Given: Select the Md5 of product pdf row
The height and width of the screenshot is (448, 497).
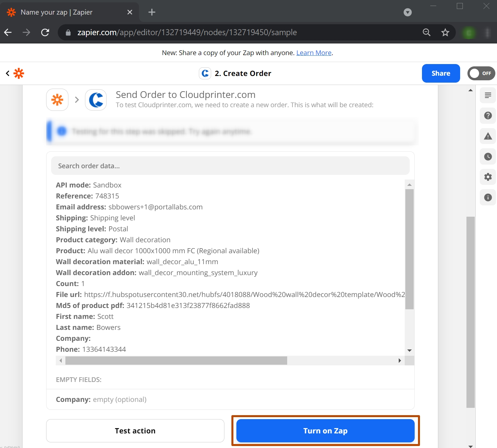Looking at the screenshot, I should click(153, 305).
